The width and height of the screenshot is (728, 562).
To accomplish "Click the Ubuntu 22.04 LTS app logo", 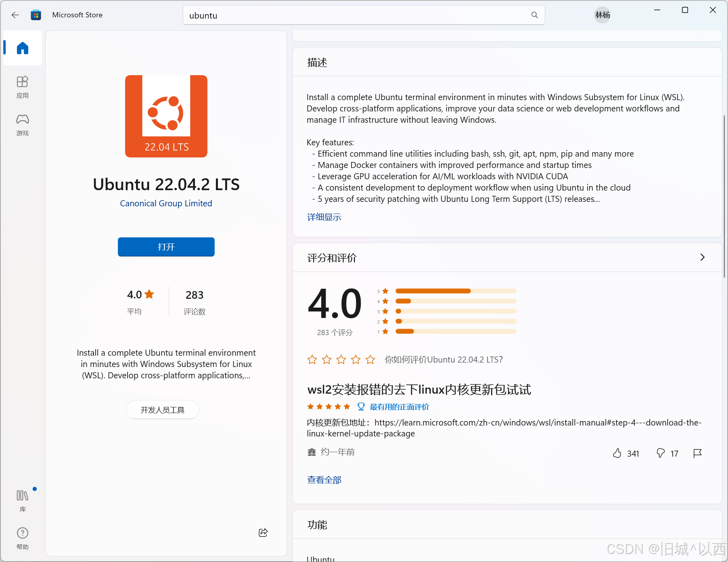I will click(x=166, y=116).
